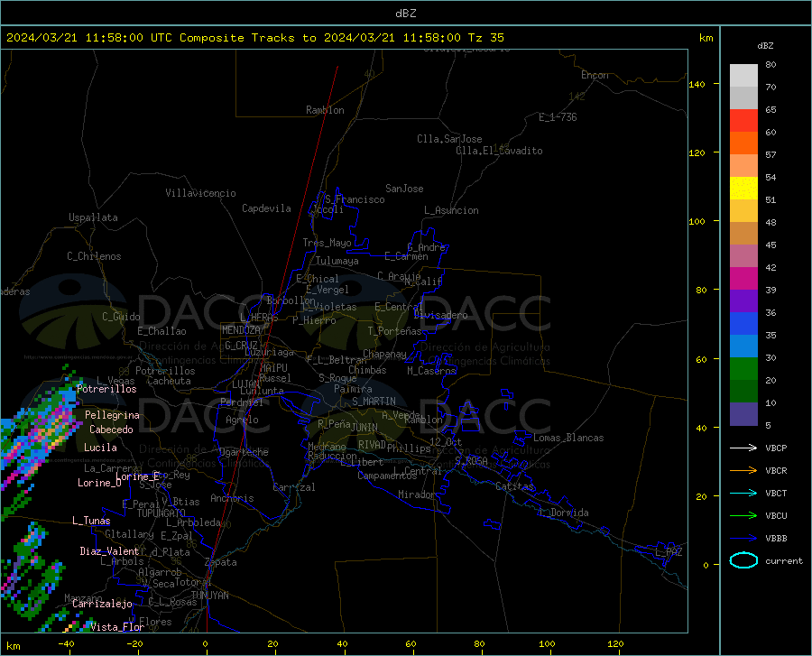Click the L_PAZ map label
The width and height of the screenshot is (812, 656).
669,552
